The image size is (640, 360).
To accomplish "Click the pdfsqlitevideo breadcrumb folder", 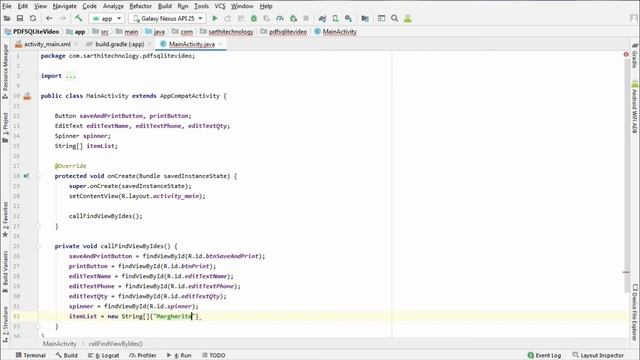I will coord(288,31).
